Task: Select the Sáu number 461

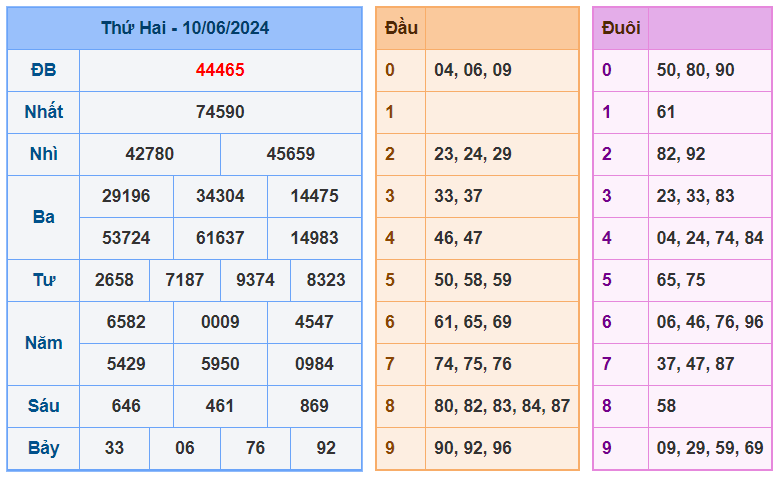Action: pyautogui.click(x=220, y=406)
